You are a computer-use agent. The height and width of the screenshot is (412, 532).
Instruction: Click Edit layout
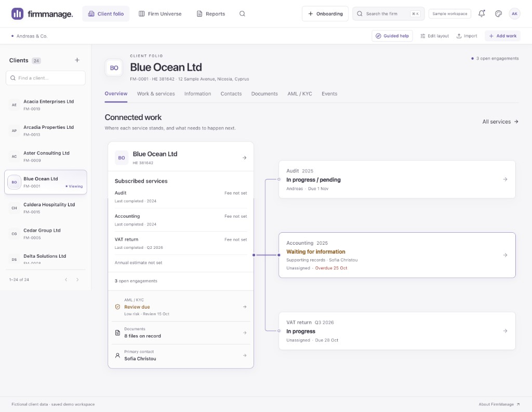(x=435, y=36)
